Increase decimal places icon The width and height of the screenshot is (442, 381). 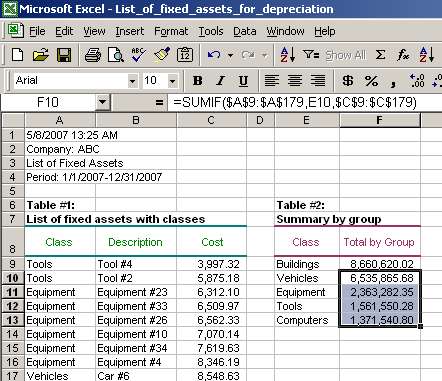tap(417, 81)
